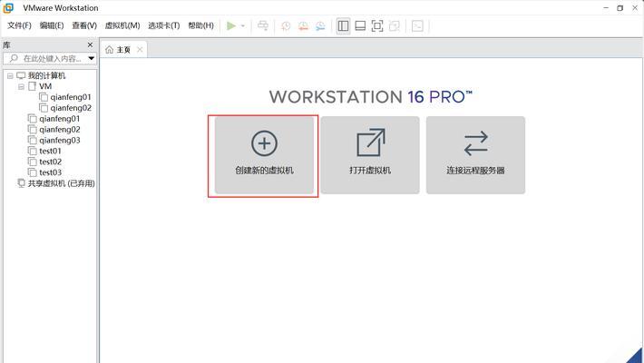644x363 pixels.
Task: Select top-level qianfeng02 under 我的计算机
Action: 60,129
